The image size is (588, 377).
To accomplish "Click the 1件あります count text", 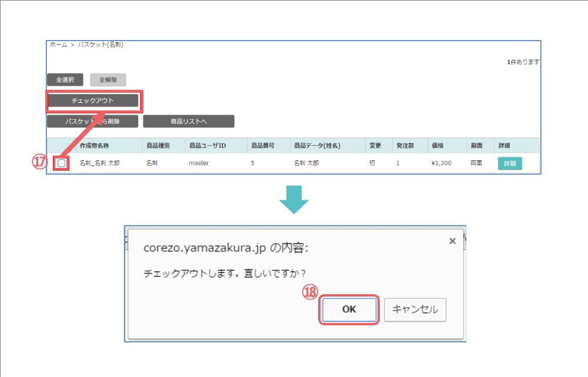I will click(523, 62).
